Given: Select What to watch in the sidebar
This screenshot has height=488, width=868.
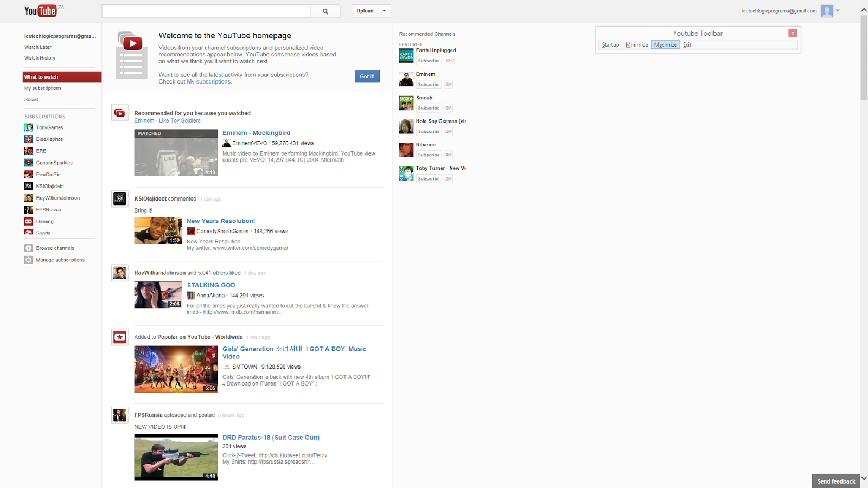Looking at the screenshot, I should [41, 76].
